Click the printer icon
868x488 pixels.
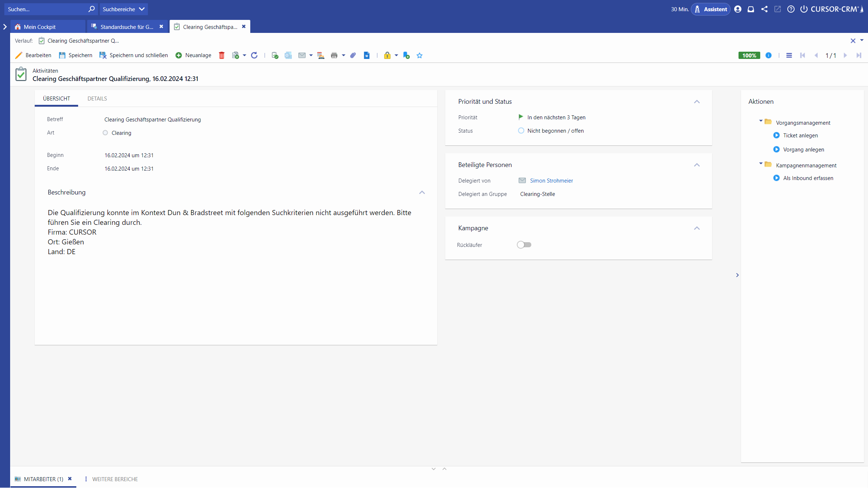click(x=334, y=55)
